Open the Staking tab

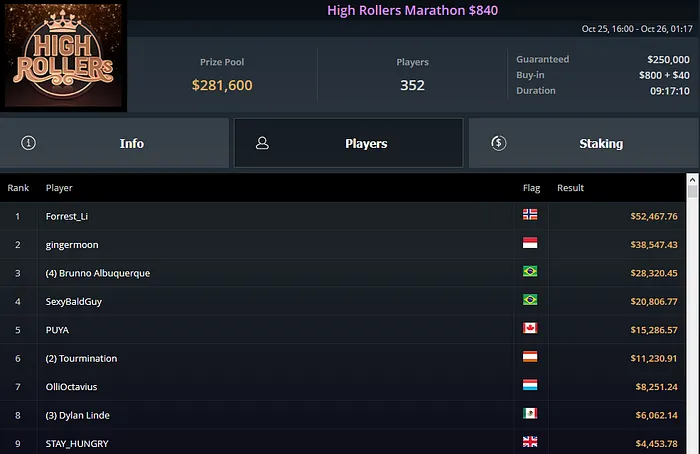[584, 143]
